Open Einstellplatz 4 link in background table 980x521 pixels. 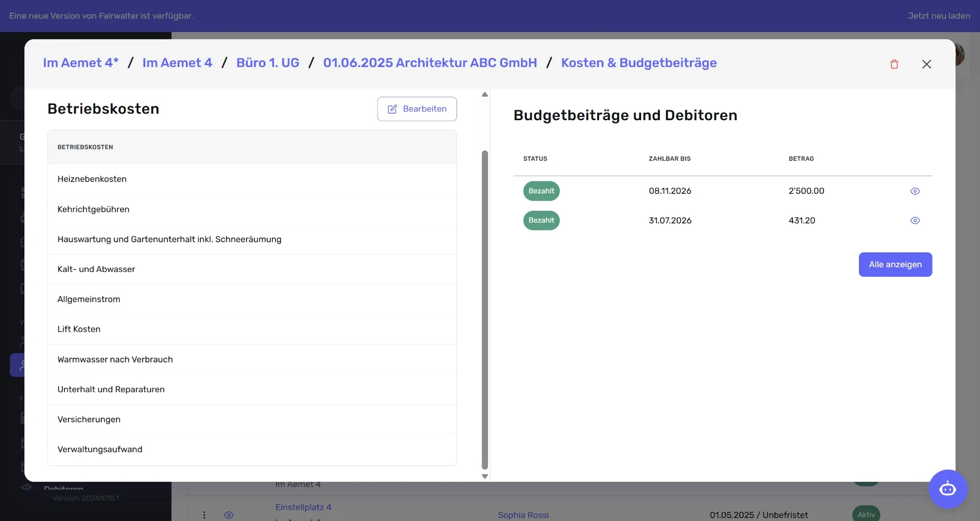pyautogui.click(x=303, y=507)
